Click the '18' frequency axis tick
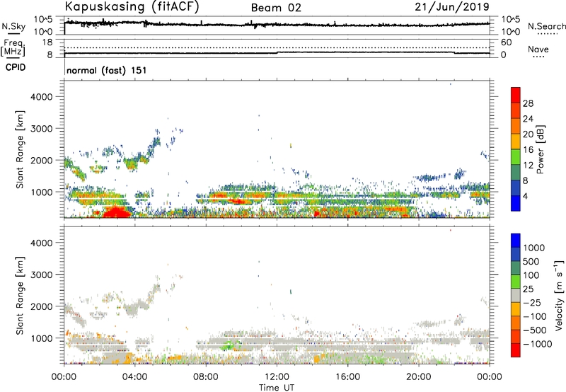The width and height of the screenshot is (566, 392). tap(47, 42)
